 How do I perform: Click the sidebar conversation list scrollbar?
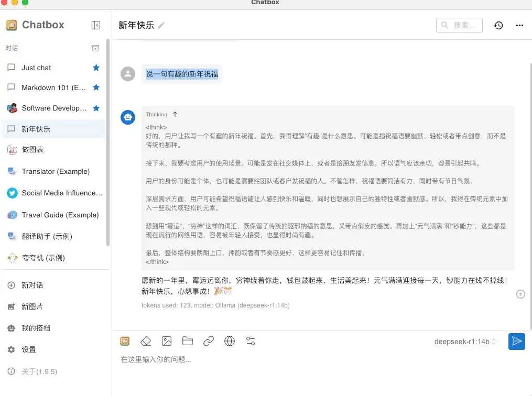(x=108, y=142)
